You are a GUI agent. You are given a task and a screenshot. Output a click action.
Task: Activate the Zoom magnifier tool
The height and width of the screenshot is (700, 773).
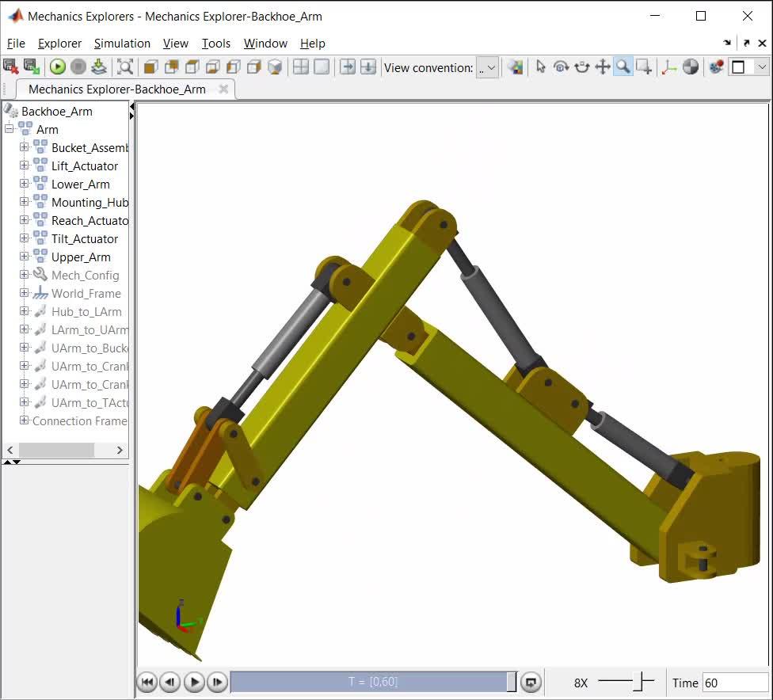pyautogui.click(x=623, y=67)
